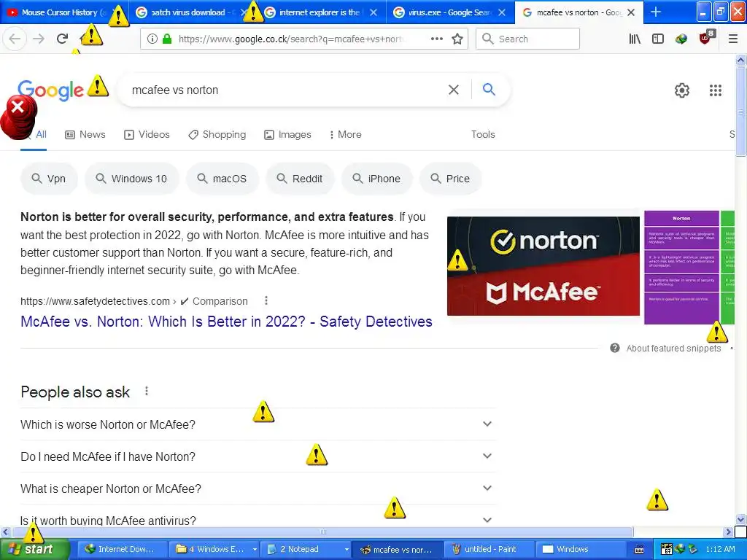Select the Shopping results tab
747x560 pixels.
[x=217, y=135]
